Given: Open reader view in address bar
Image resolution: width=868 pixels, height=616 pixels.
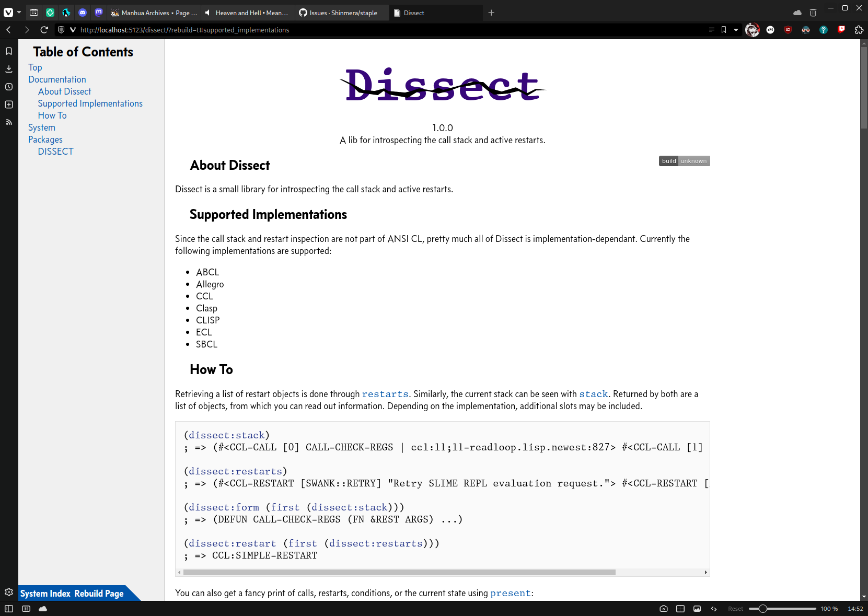Looking at the screenshot, I should [x=711, y=30].
